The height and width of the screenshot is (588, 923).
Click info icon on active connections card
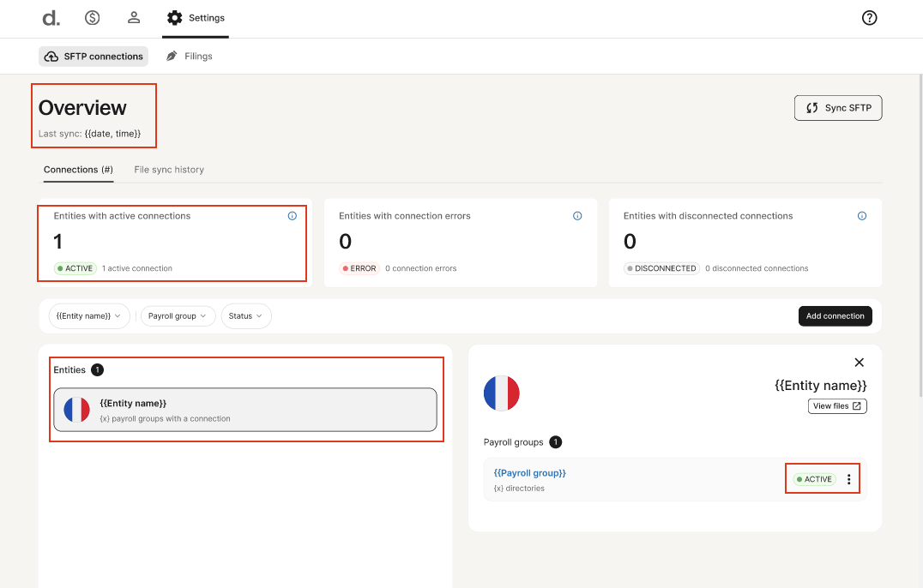[x=293, y=216]
